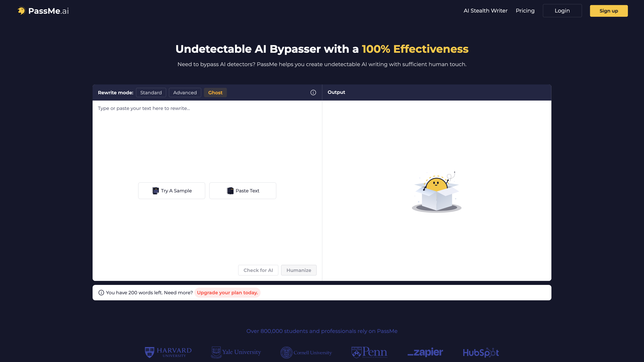
Task: Click the Harvard University logo
Action: pos(168,352)
